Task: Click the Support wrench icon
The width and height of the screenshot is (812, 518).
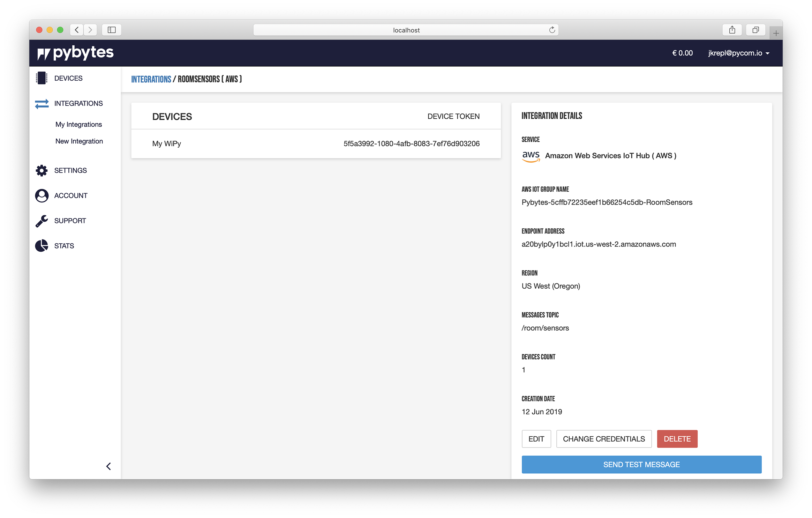Action: (x=42, y=221)
